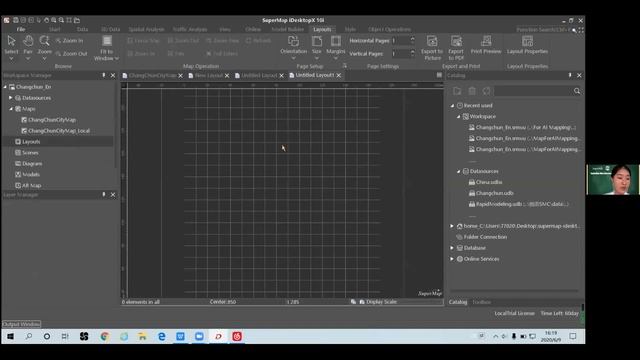
Task: Open Layout Properties
Action: [x=527, y=45]
